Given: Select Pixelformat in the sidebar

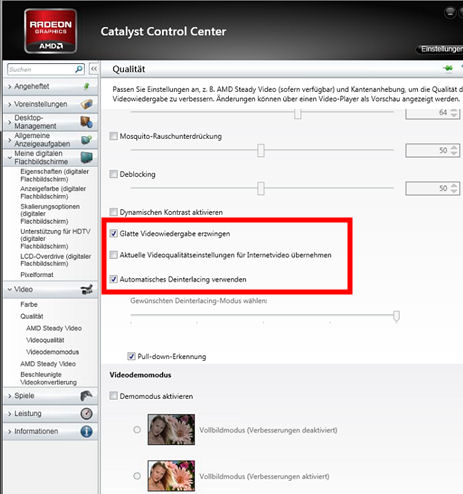Looking at the screenshot, I should pos(37,275).
